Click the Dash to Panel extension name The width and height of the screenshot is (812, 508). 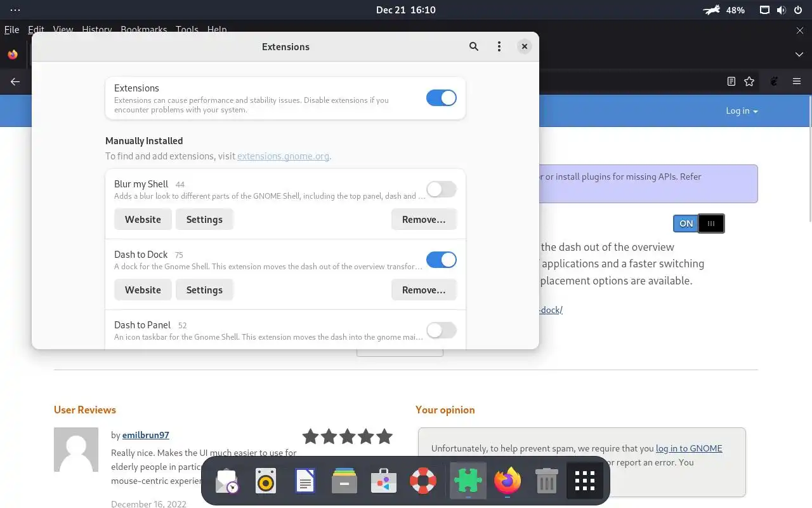pyautogui.click(x=143, y=324)
